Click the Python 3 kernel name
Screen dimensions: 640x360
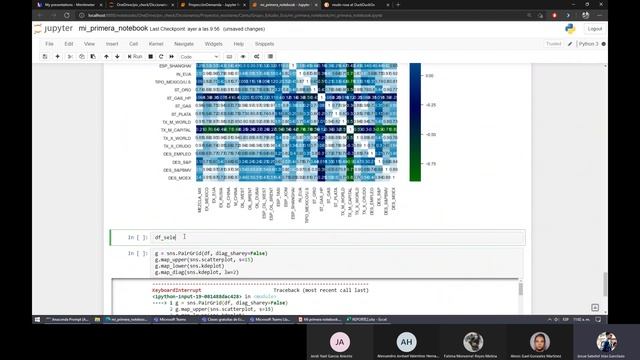[x=588, y=44]
